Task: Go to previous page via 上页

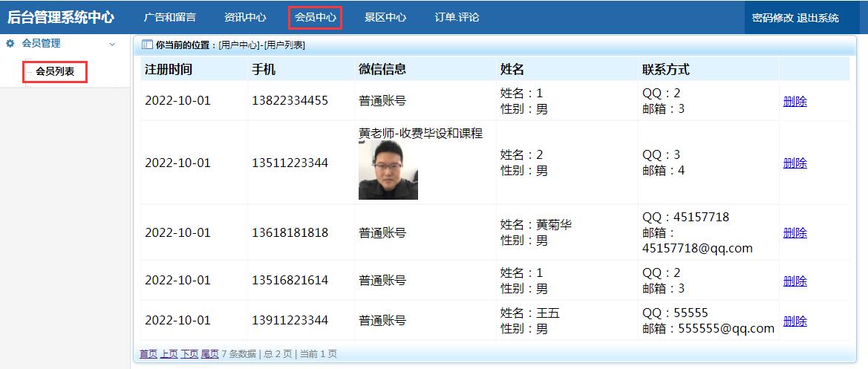Action: tap(169, 354)
